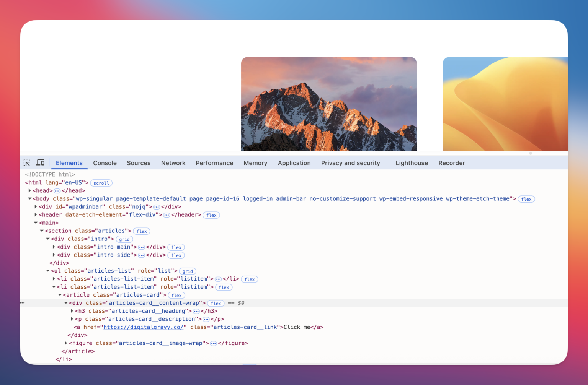This screenshot has width=588, height=385.
Task: Switch to the Recorder tab
Action: click(x=452, y=163)
